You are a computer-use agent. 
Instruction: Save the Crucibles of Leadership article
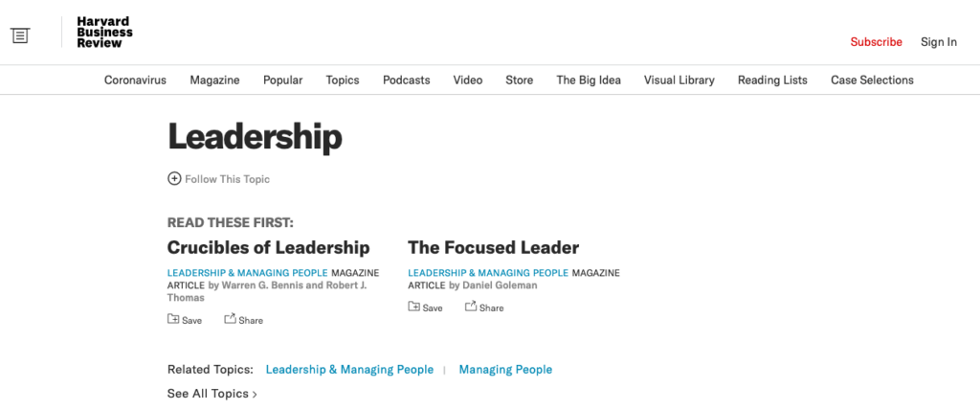pyautogui.click(x=185, y=319)
